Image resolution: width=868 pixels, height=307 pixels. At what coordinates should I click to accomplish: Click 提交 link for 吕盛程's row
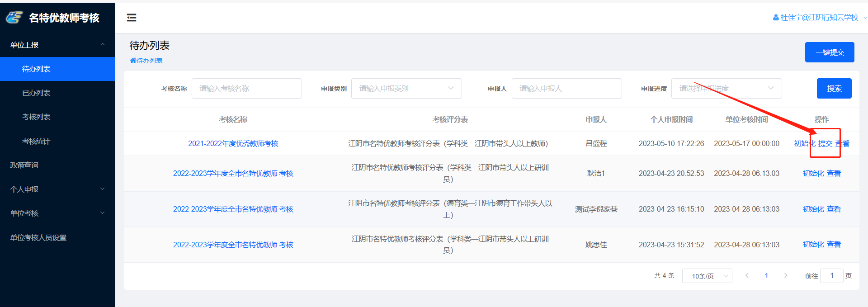click(x=825, y=144)
